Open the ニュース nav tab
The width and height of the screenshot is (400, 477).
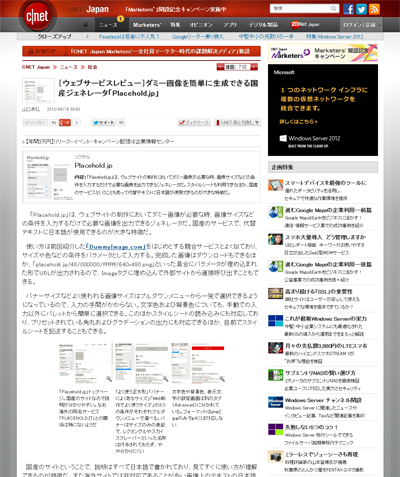(110, 25)
